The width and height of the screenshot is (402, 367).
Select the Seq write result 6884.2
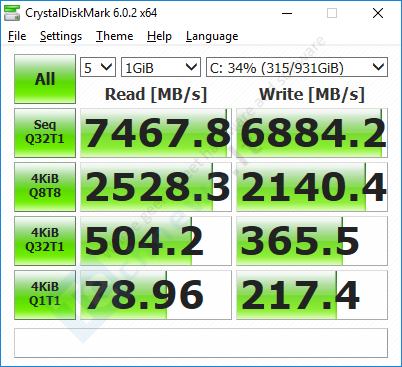pos(312,133)
